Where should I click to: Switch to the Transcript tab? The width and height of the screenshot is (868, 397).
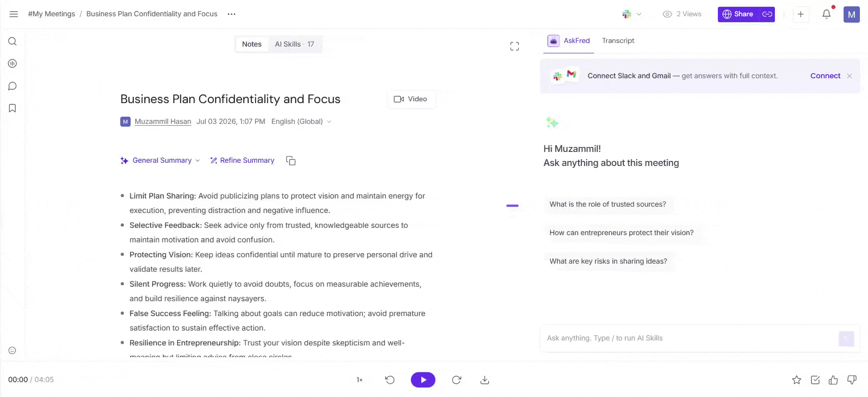pos(618,41)
